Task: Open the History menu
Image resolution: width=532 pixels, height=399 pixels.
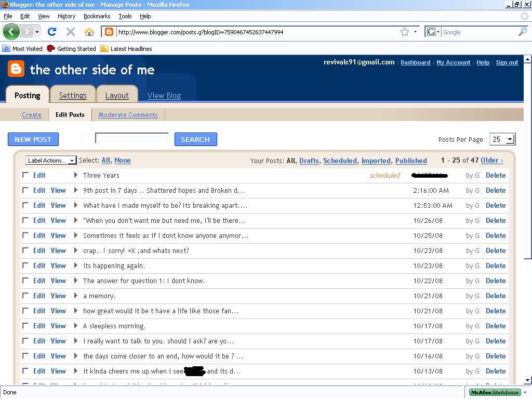Action: tap(66, 16)
